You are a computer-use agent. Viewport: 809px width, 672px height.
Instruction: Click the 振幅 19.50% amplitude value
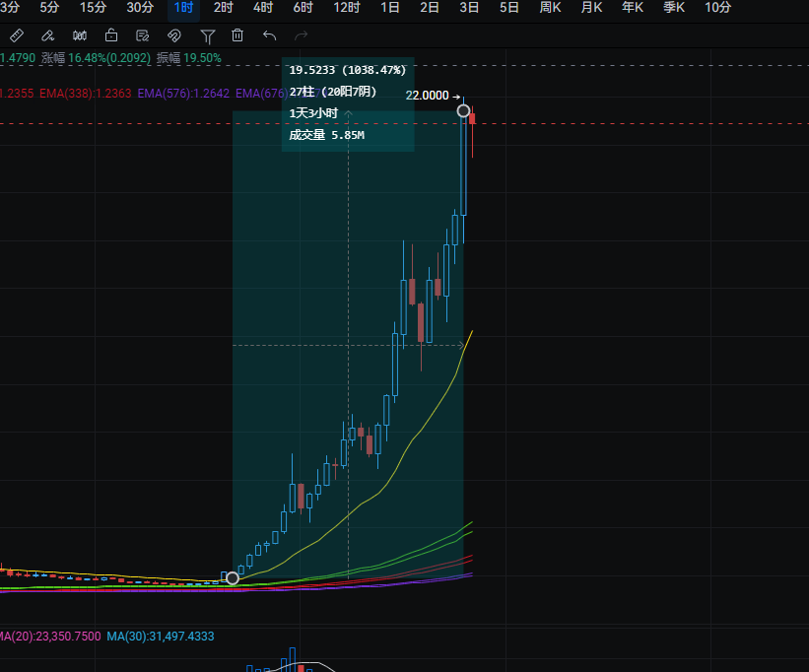tap(189, 58)
